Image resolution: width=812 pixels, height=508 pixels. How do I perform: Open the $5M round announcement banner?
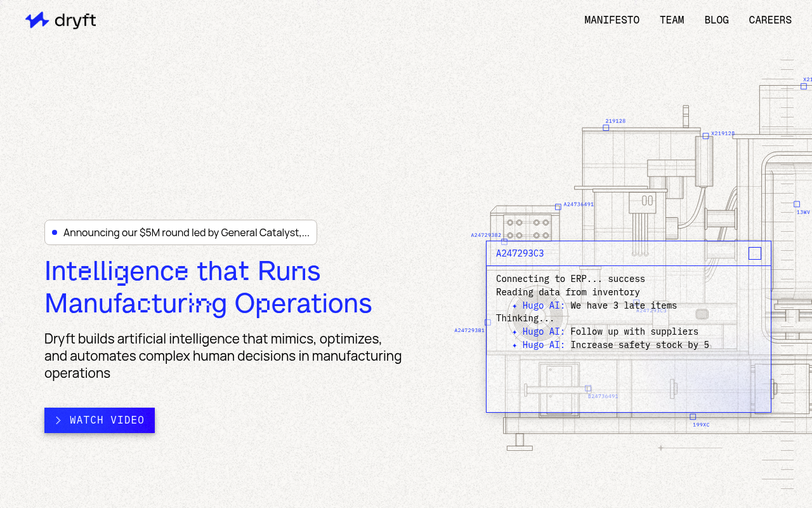181,232
